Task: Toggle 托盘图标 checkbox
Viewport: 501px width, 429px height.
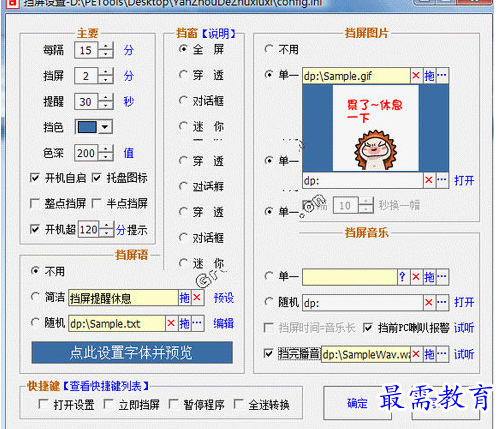Action: tap(96, 178)
